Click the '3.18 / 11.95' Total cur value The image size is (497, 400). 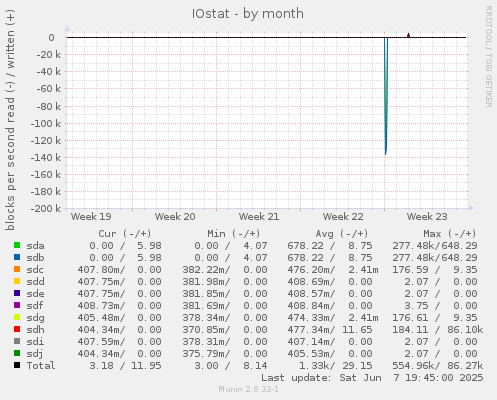coord(125,366)
